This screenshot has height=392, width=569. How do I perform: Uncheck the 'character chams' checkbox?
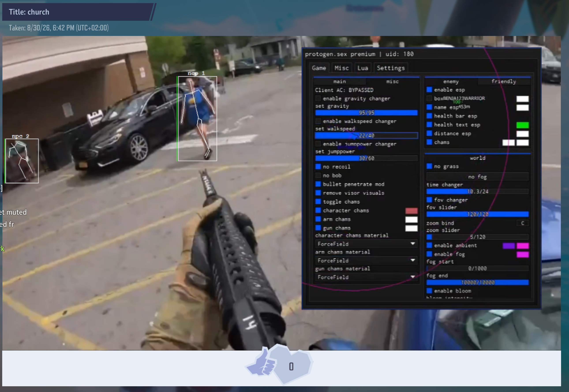(x=318, y=211)
